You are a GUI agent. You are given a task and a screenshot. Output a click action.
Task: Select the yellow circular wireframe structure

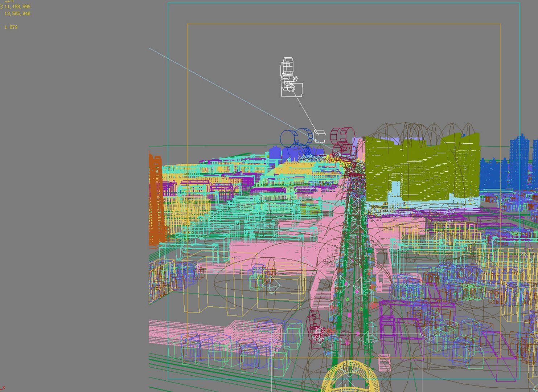coord(350,376)
